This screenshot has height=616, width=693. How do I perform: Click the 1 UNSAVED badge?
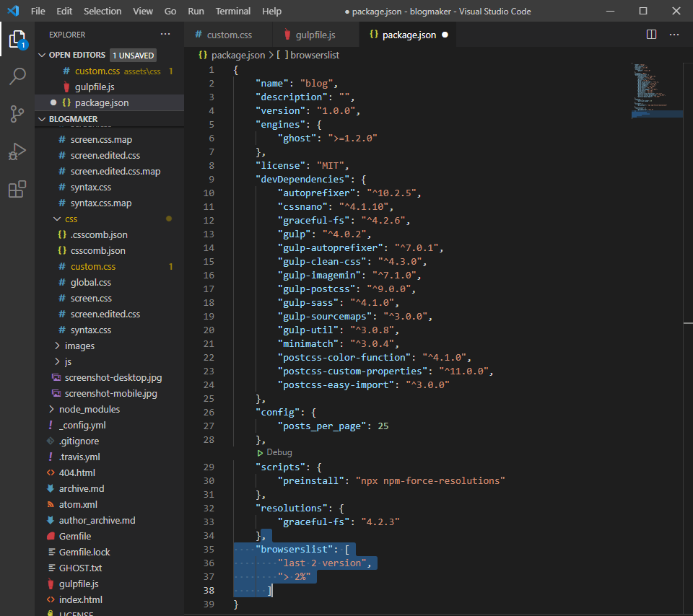pos(133,56)
